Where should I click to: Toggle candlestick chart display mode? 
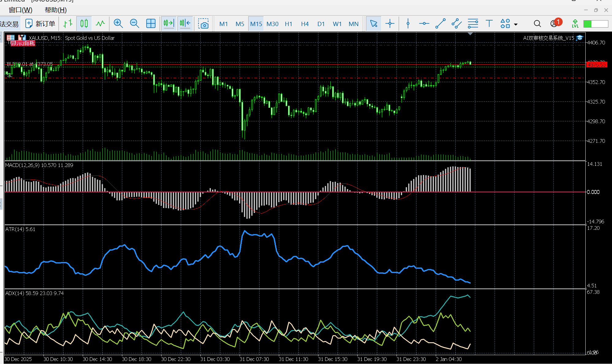(84, 24)
